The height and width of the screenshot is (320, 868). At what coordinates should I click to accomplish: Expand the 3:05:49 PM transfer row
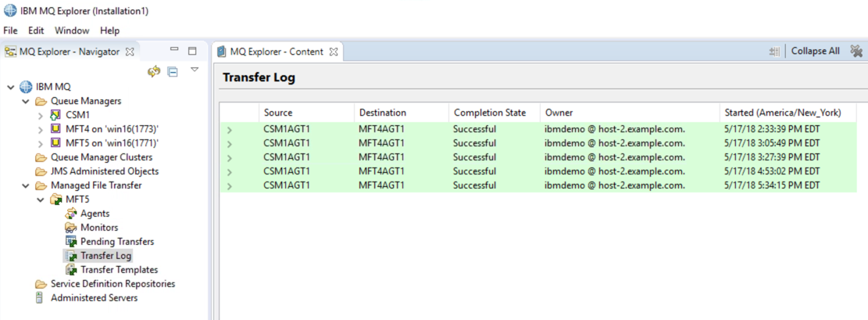[229, 144]
